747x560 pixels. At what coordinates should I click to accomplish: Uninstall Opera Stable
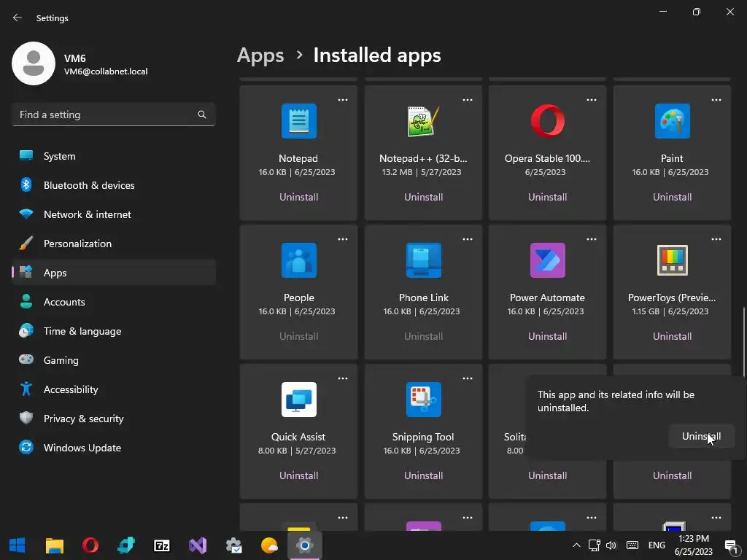(547, 197)
